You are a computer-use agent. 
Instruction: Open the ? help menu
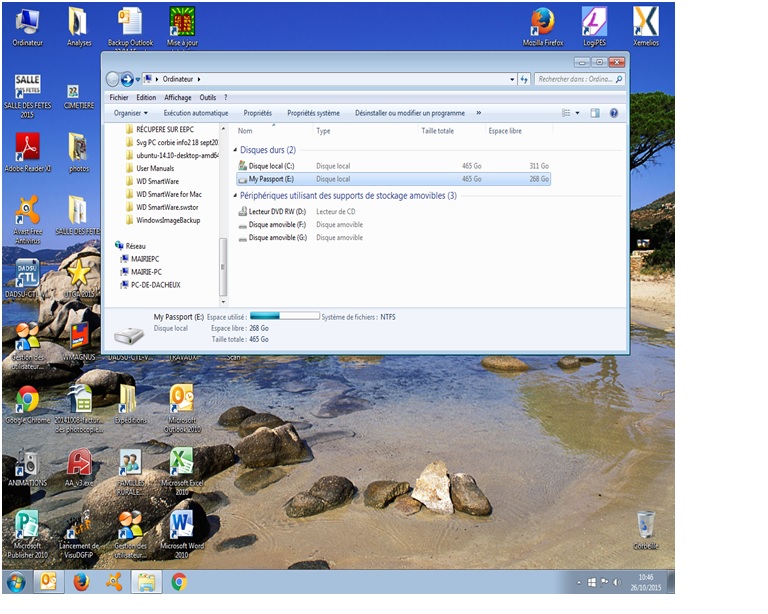226,97
